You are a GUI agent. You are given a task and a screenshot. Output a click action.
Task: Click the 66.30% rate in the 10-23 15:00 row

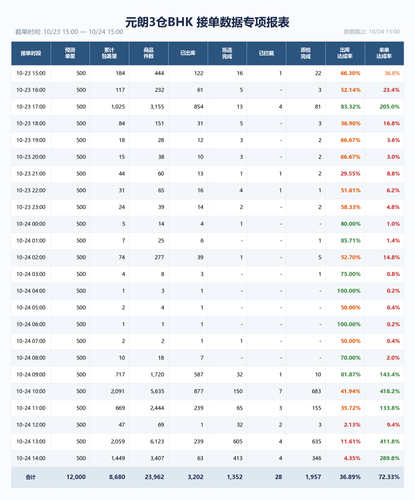(351, 73)
